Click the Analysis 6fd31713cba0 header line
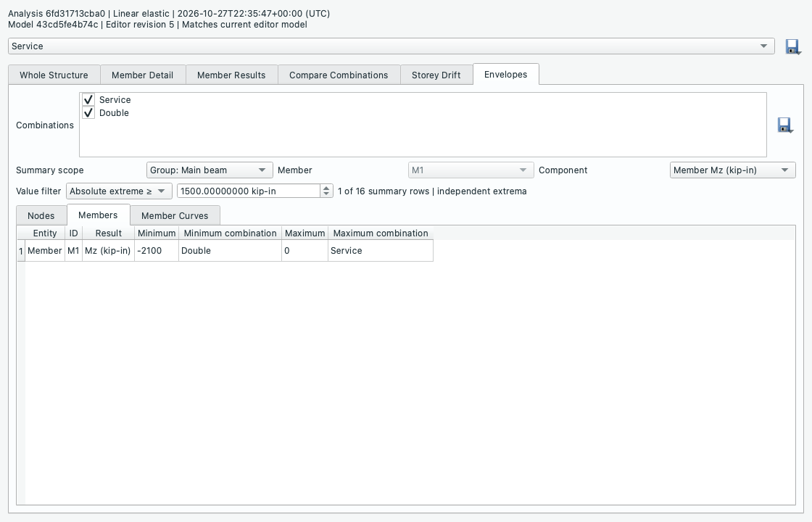The height and width of the screenshot is (522, 812). (x=169, y=14)
